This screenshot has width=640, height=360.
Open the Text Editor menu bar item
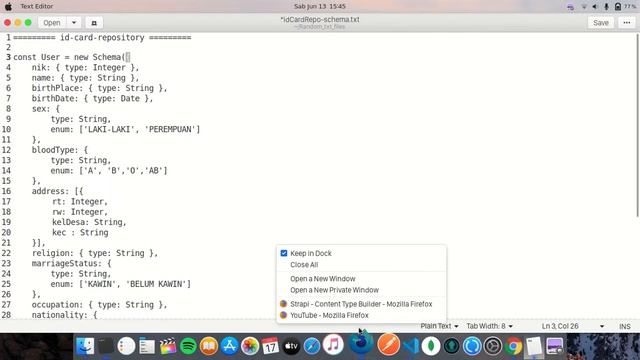point(37,6)
